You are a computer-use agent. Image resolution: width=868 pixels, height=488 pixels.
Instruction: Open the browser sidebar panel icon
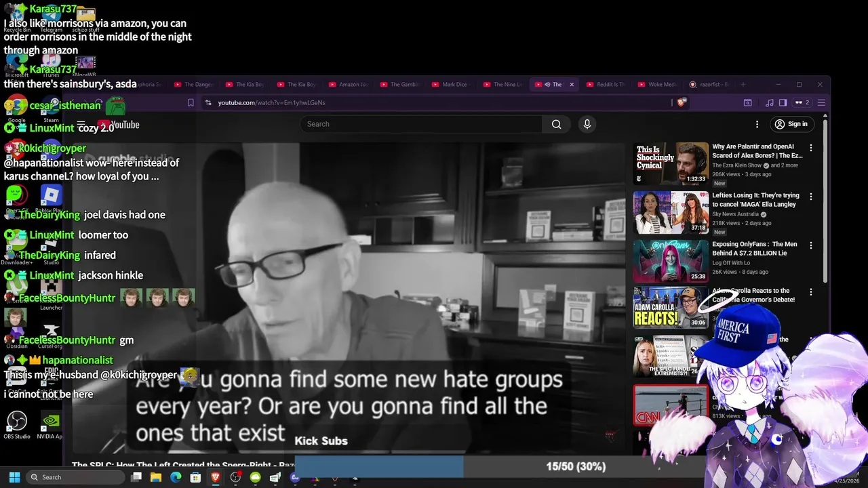783,103
